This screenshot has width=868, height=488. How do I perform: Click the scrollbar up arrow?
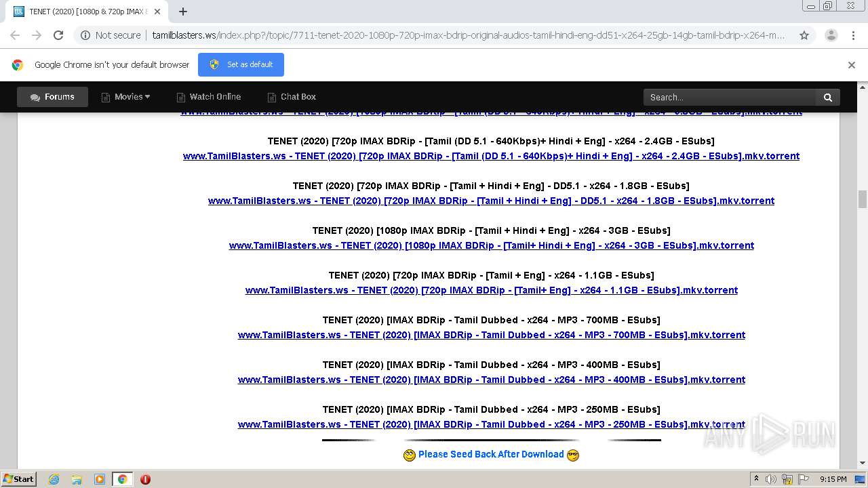(x=863, y=87)
